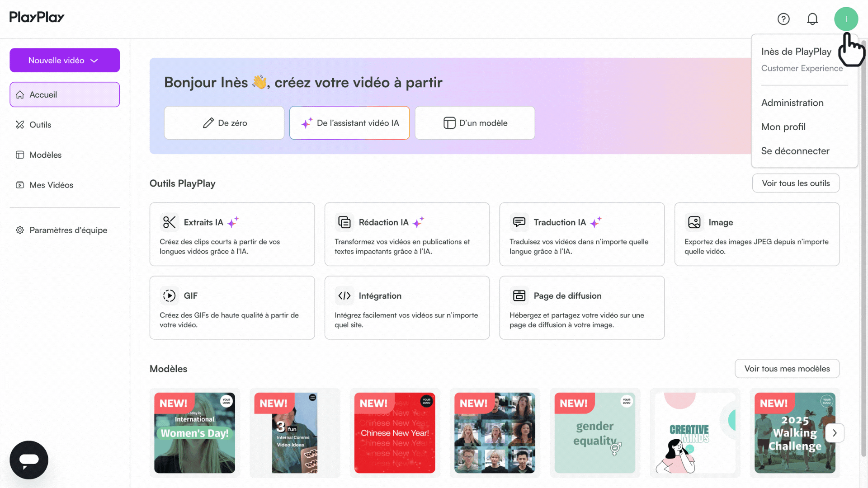Choose Se déconnecter to log out
This screenshot has height=488, width=868.
tap(795, 151)
